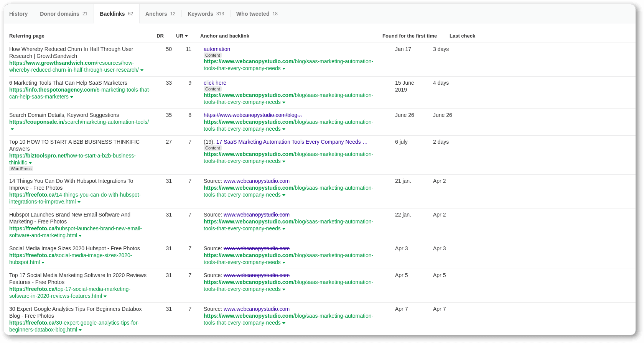
Task: Click the 'automation' anchor link
Action: 217,49
